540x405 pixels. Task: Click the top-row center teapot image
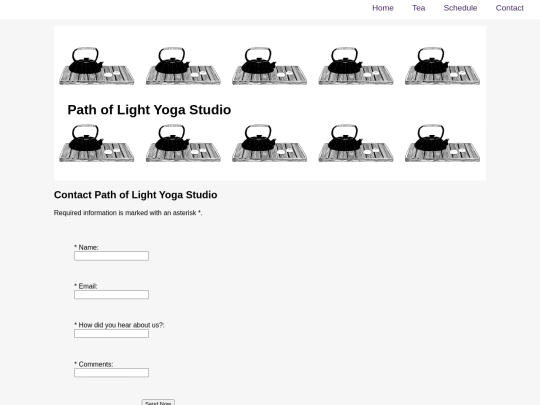pos(269,66)
